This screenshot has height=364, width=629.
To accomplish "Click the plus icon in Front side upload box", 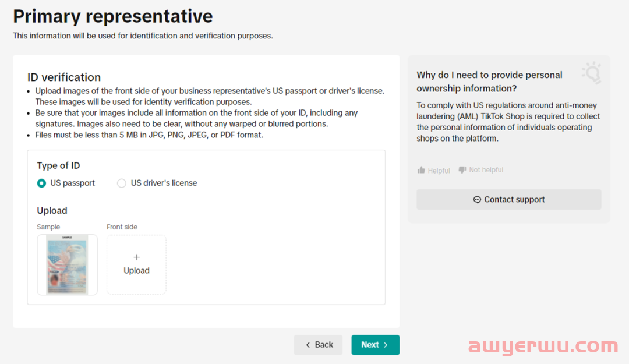I will coord(136,257).
